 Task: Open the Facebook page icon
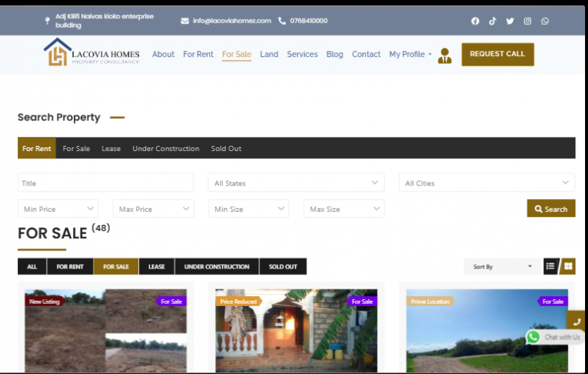[x=475, y=21]
